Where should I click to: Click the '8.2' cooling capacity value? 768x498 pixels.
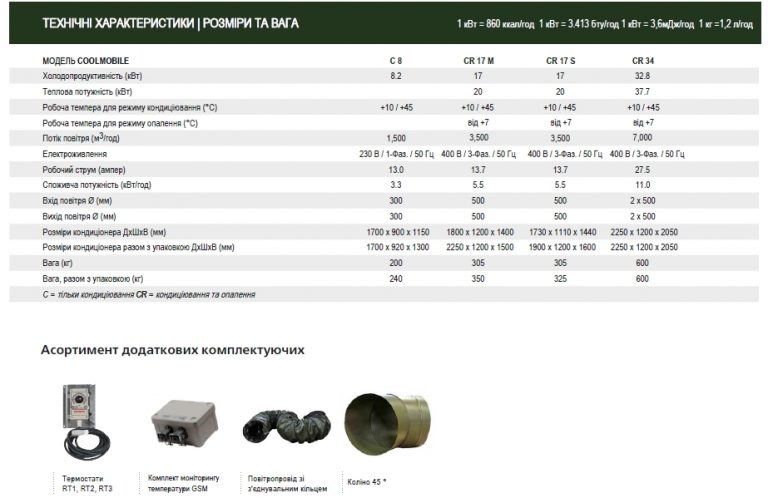[396, 76]
